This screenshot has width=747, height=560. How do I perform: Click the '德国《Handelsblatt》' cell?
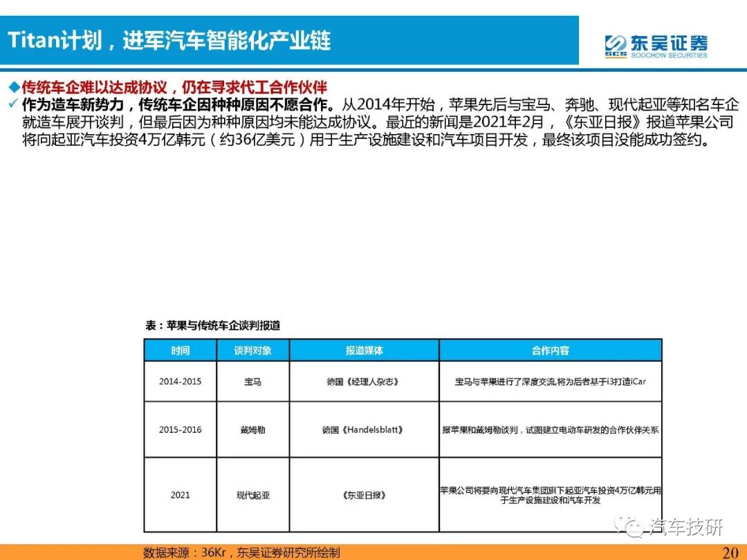(364, 429)
